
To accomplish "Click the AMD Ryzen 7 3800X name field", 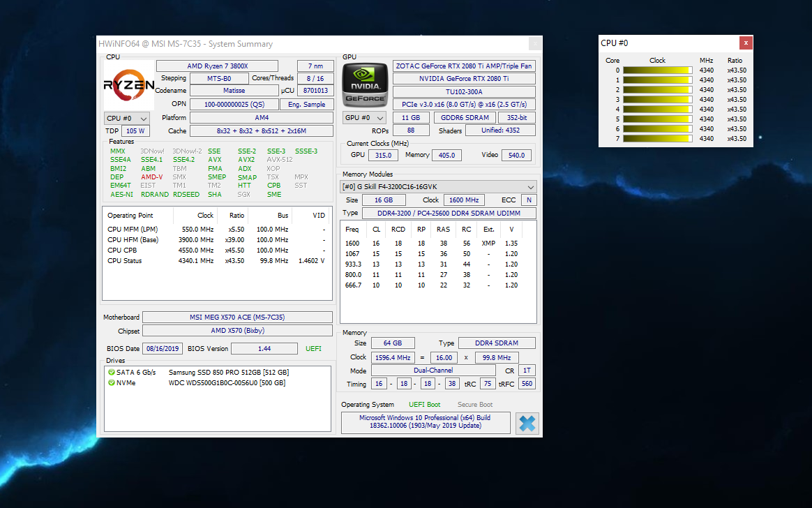I will [218, 66].
